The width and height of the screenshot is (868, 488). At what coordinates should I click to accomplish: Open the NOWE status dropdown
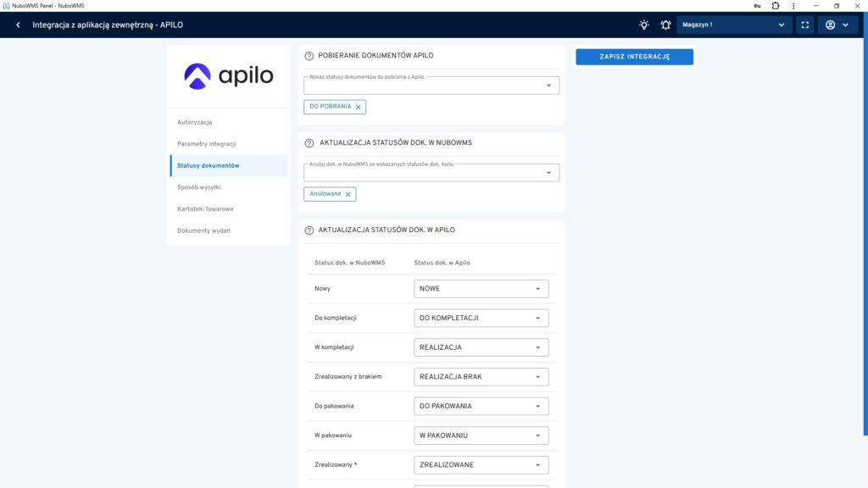point(481,289)
